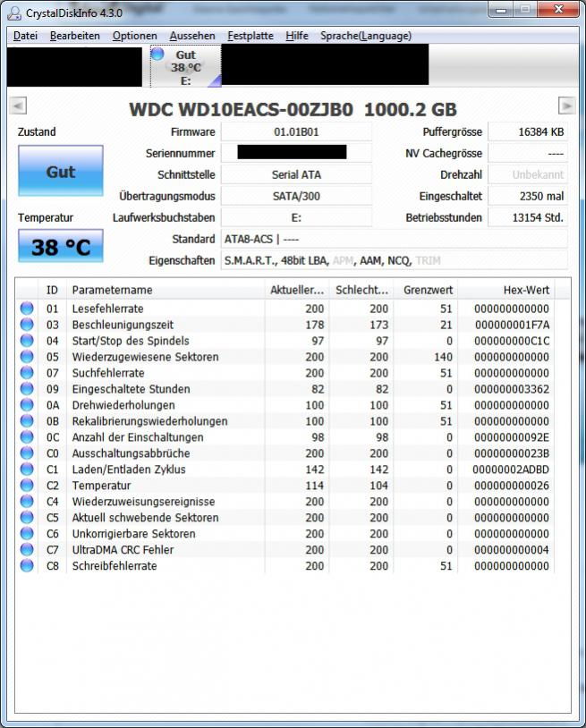The height and width of the screenshot is (728, 586).
Task: Click the Puffergrösse field 16384 KB
Action: [x=528, y=131]
